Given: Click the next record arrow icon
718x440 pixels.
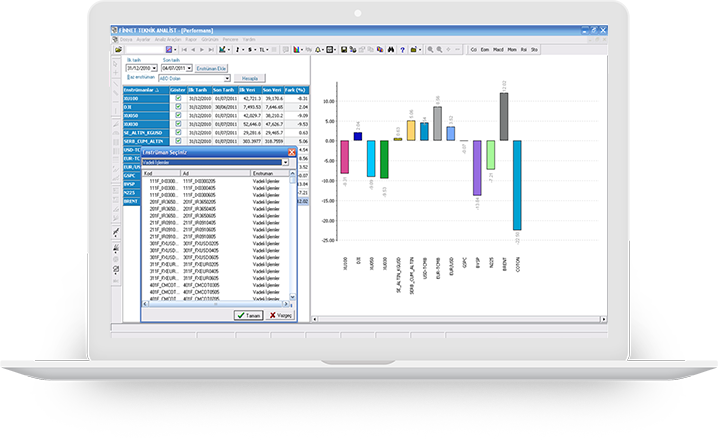Looking at the screenshot, I should 202,49.
